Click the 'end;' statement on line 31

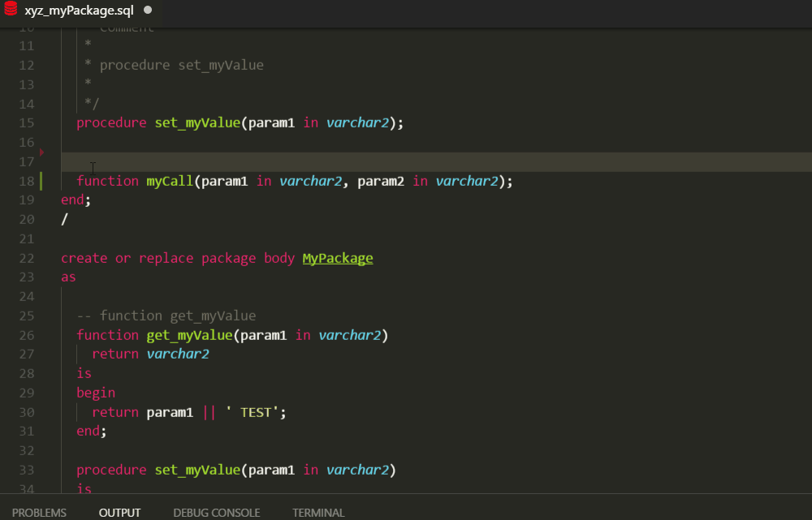[92, 431]
